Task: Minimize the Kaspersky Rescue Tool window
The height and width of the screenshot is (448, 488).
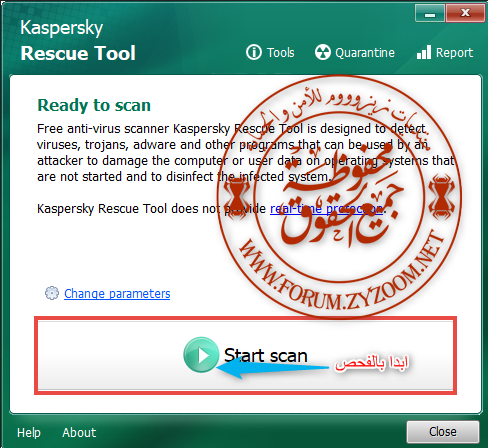Action: click(430, 14)
